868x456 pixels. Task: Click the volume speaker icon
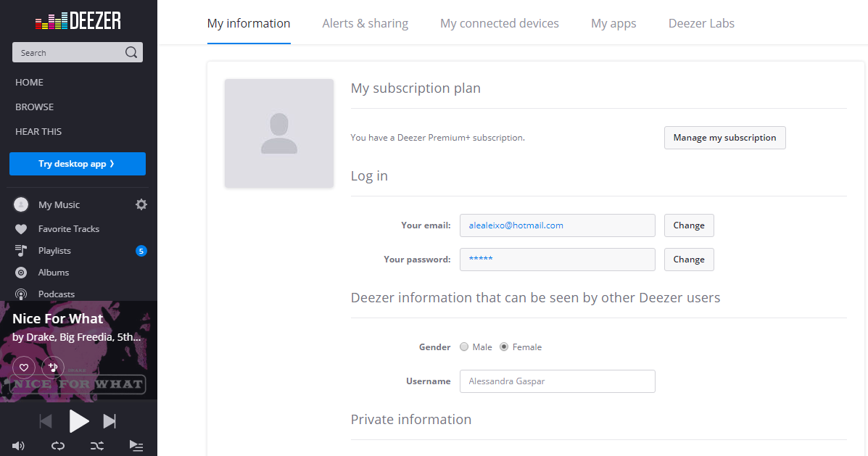(18, 446)
